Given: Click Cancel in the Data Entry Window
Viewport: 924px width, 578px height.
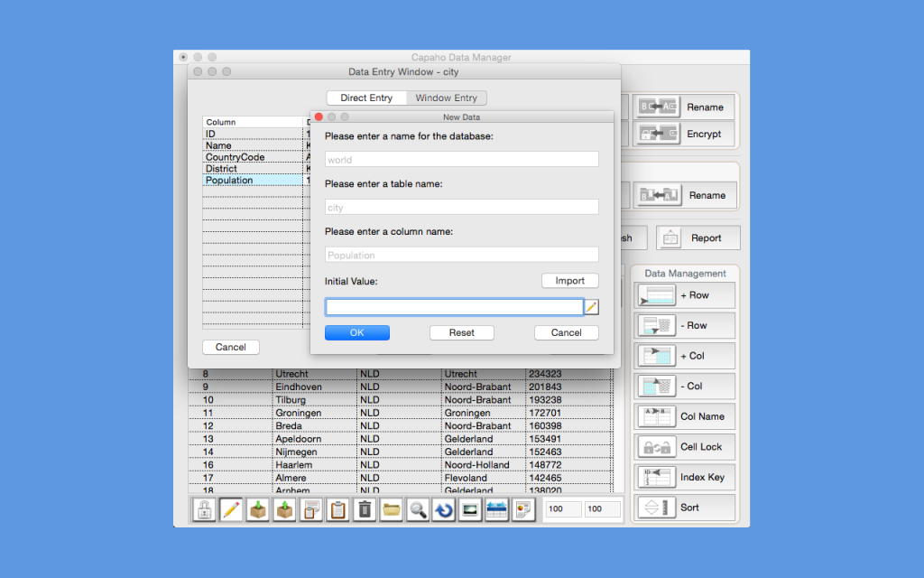Looking at the screenshot, I should pos(230,347).
